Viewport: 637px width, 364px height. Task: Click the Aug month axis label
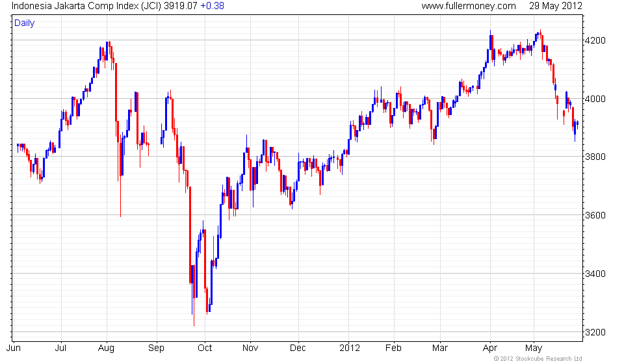coord(107,348)
